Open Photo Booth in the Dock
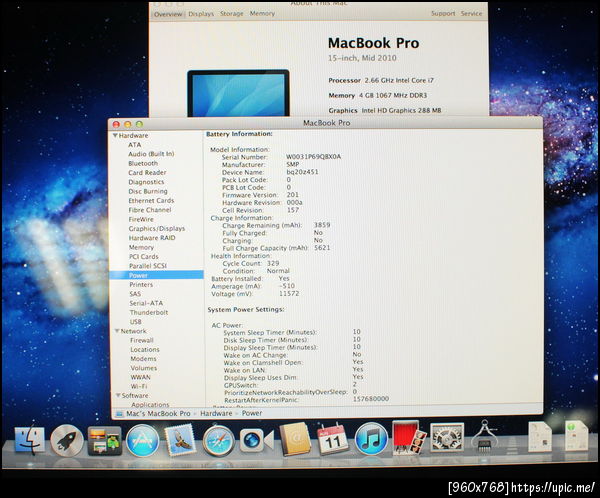 click(x=409, y=437)
